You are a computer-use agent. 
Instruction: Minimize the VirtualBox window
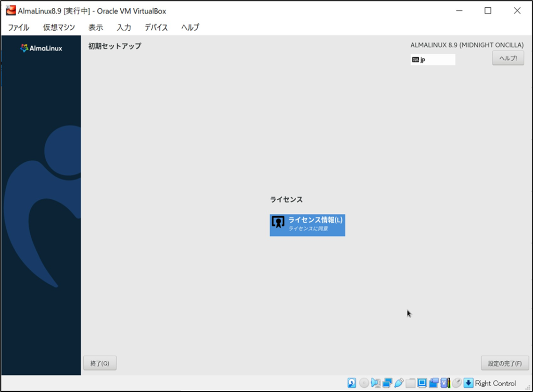(x=459, y=10)
